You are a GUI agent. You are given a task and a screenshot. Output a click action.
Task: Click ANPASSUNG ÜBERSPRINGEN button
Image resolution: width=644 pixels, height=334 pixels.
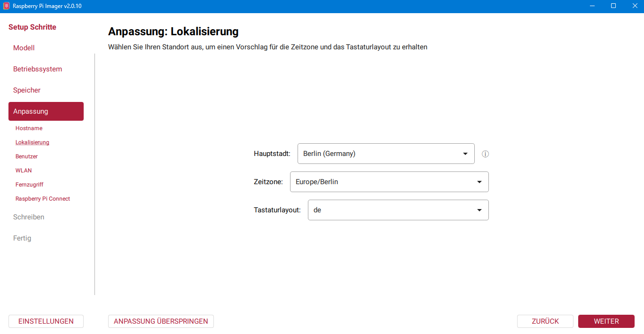(161, 321)
